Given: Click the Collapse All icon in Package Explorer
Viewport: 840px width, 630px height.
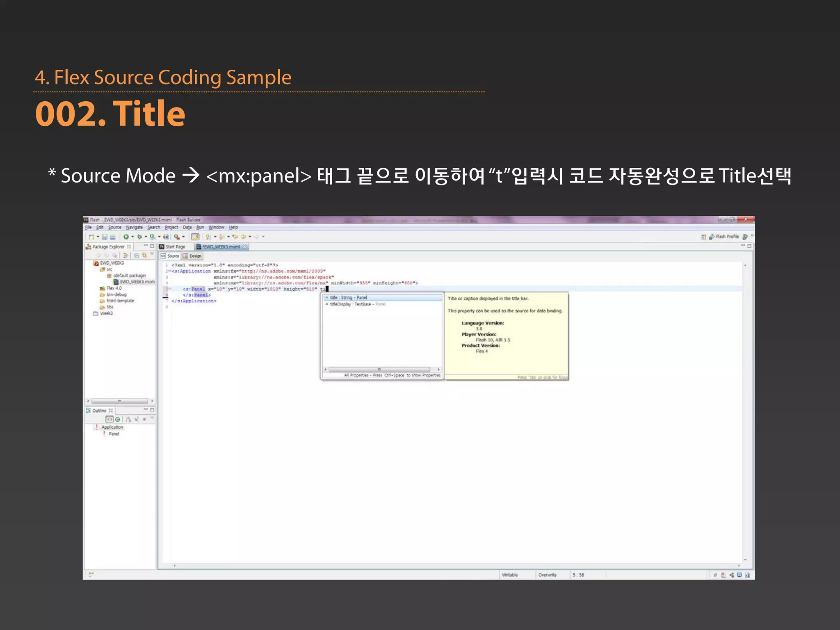Looking at the screenshot, I should tap(137, 256).
